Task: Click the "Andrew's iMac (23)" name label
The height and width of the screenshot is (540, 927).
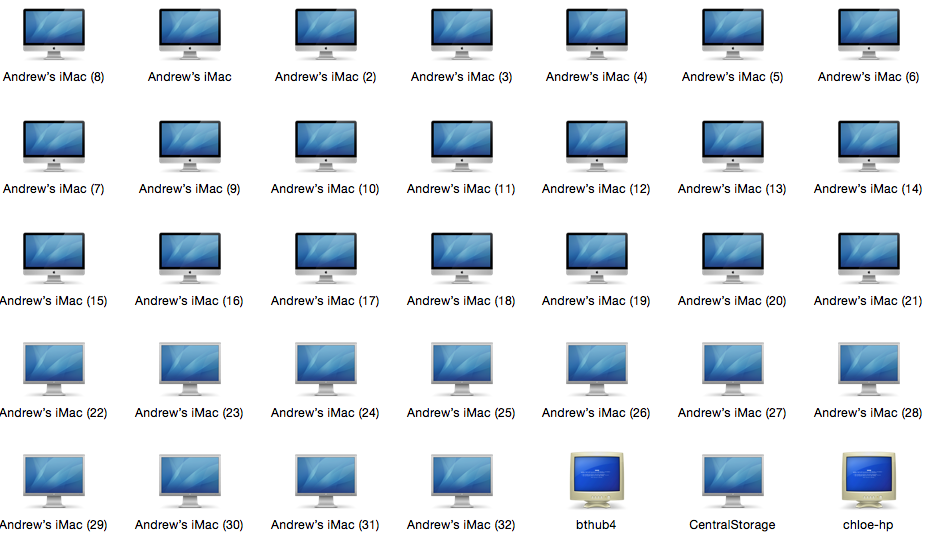Action: [x=189, y=413]
